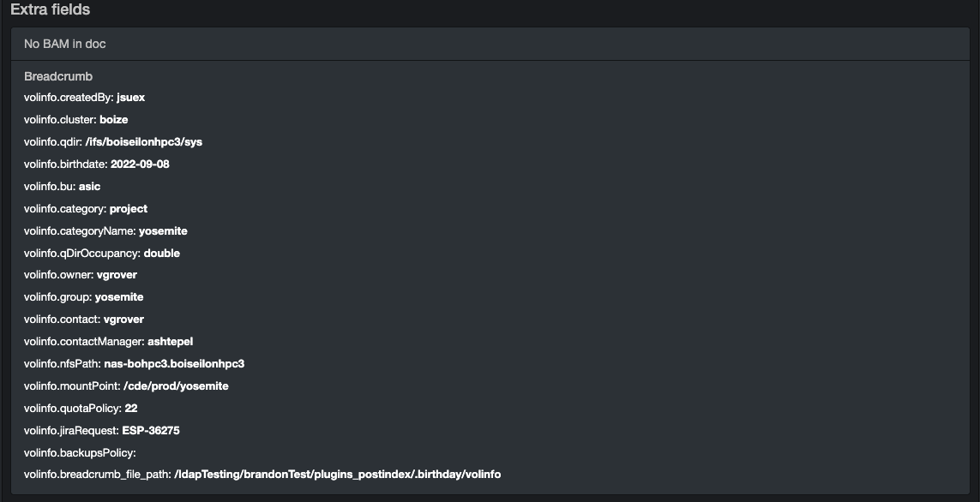Select the categoryName value yosemite
The image size is (980, 502).
pos(163,231)
